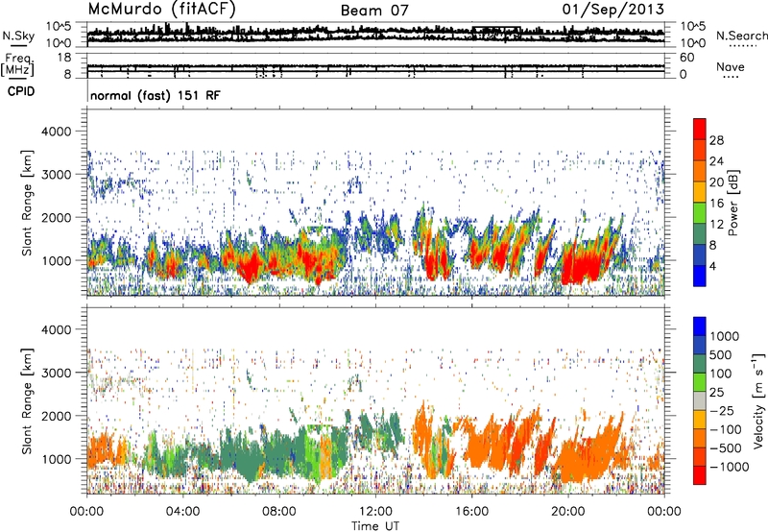The width and height of the screenshot is (768, 532).
Task: Select 'normal (fast) 151 RF' text
Action: [156, 95]
